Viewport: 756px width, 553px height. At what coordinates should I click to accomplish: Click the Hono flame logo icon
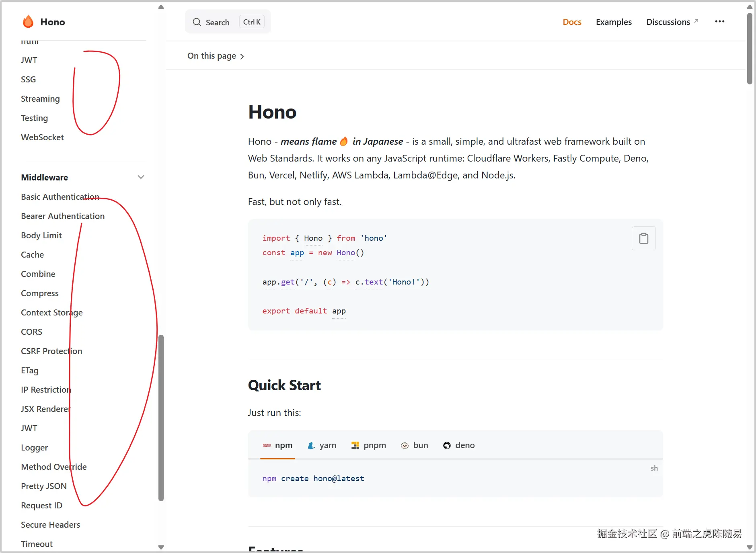click(x=28, y=22)
